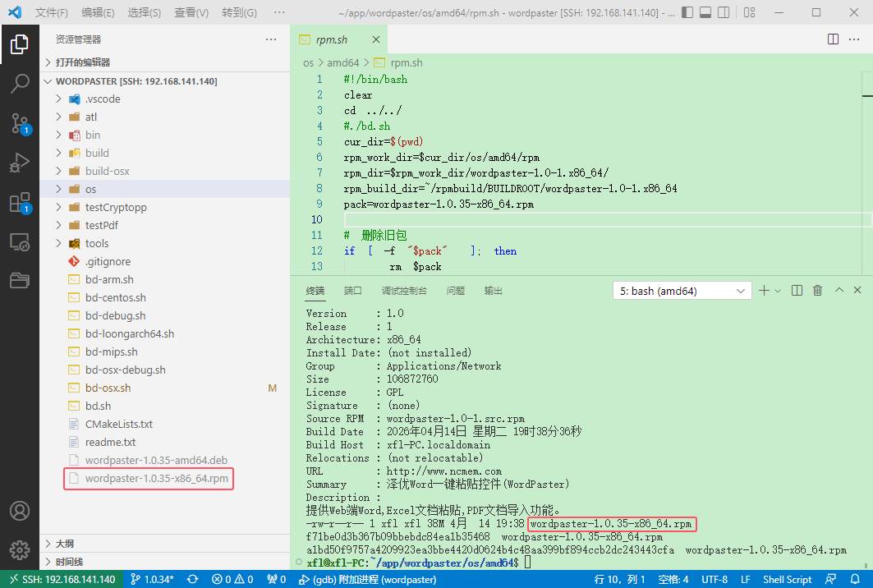Image resolution: width=873 pixels, height=588 pixels.
Task: Open the Run and Debug view
Action: pyautogui.click(x=19, y=163)
